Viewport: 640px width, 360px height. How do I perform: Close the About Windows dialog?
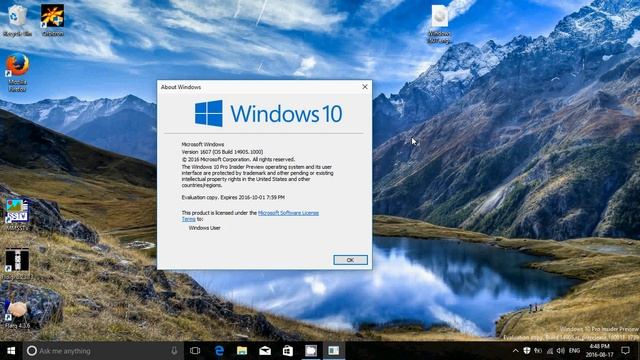[x=365, y=87]
